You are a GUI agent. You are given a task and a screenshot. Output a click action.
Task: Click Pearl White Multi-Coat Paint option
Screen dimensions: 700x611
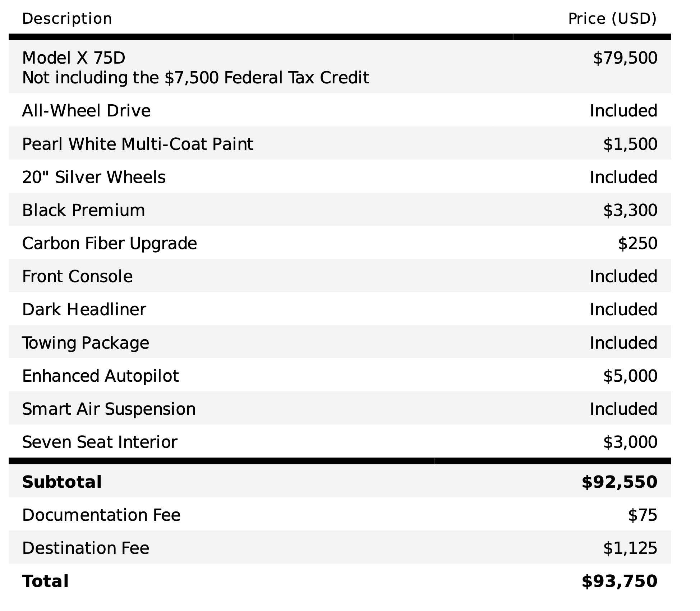pyautogui.click(x=138, y=144)
